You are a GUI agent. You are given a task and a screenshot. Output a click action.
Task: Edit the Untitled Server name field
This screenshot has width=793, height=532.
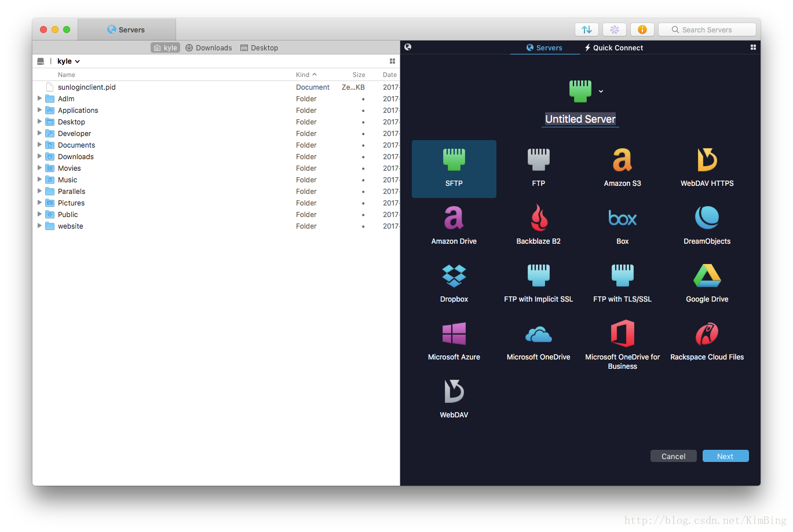click(x=580, y=119)
